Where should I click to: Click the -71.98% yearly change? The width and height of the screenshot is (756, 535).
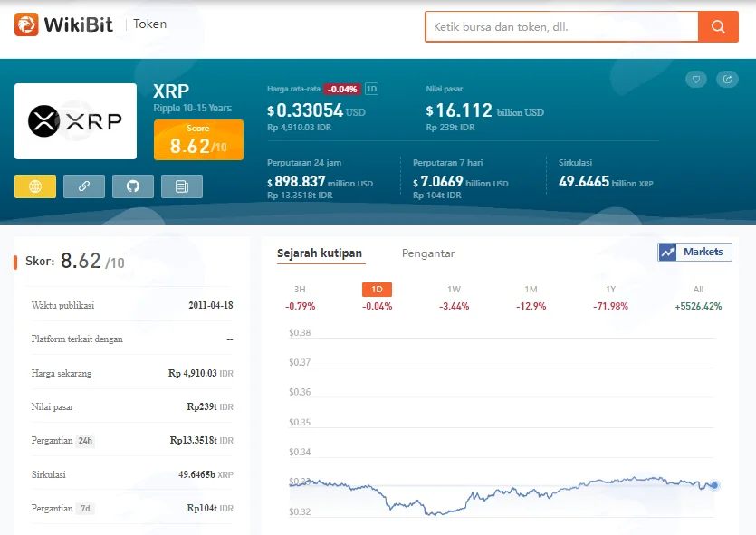611,307
